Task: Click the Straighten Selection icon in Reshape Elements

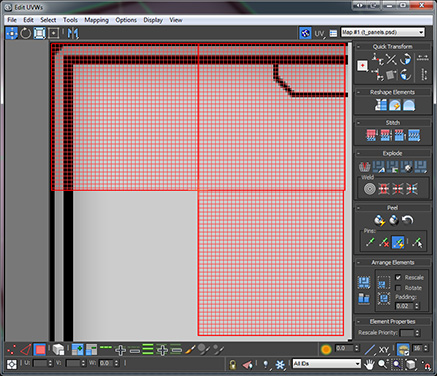Action: point(380,105)
